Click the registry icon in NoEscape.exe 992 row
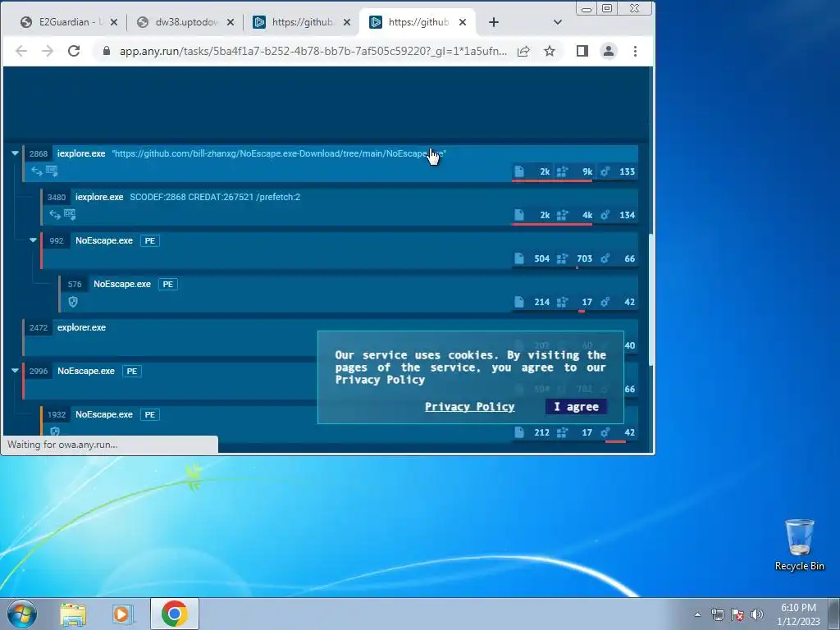This screenshot has width=840, height=630. (x=562, y=258)
